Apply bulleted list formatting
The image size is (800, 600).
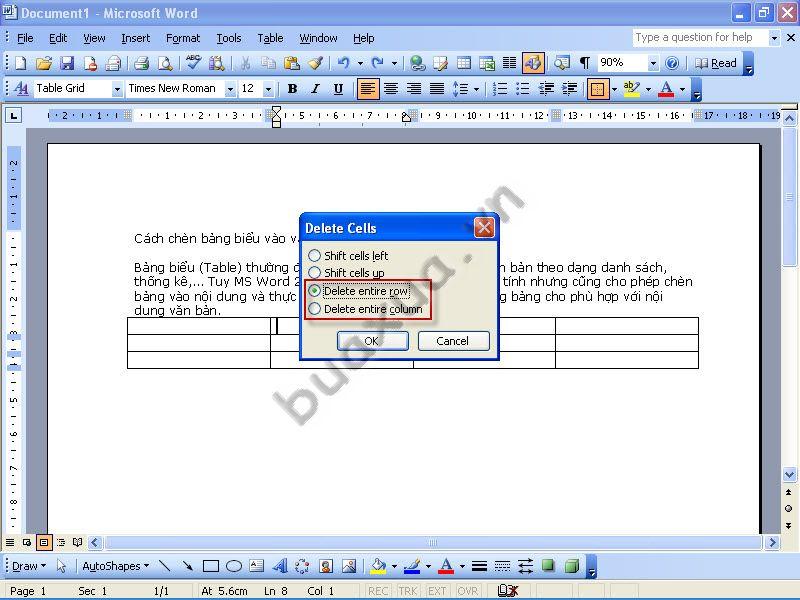(522, 89)
